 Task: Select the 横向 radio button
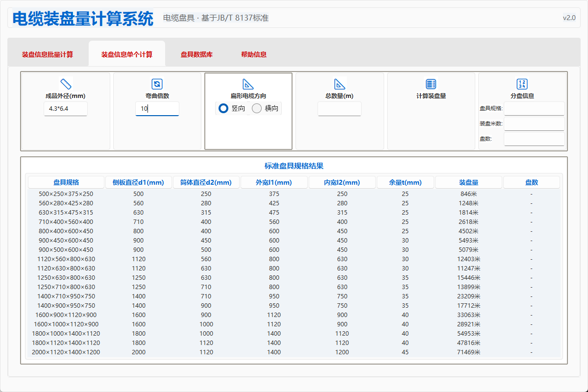tap(257, 108)
